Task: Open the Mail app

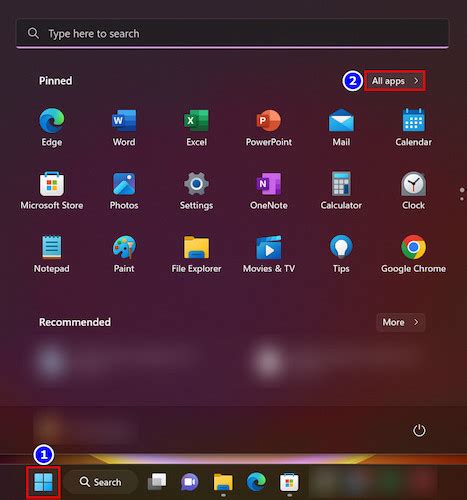Action: coord(341,127)
